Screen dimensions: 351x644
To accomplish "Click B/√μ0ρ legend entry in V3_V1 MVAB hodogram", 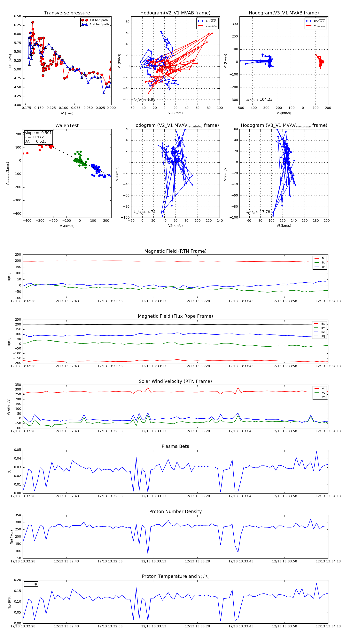I will pos(316,21).
